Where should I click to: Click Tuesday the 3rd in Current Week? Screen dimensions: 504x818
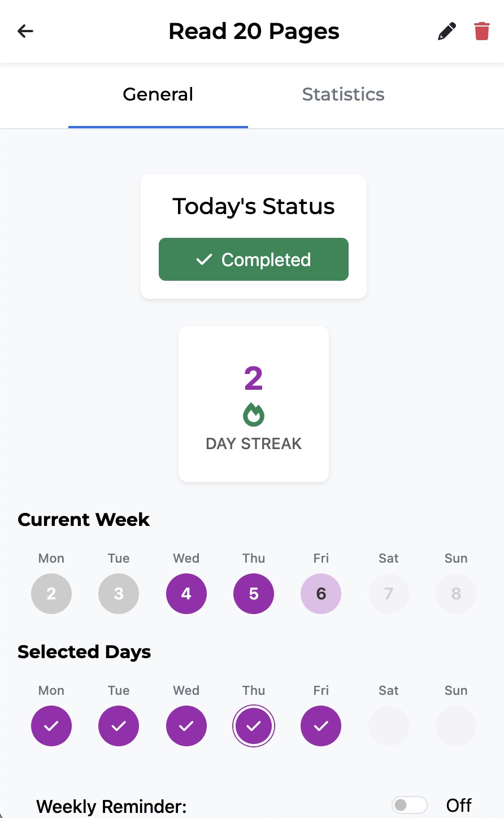point(119,594)
